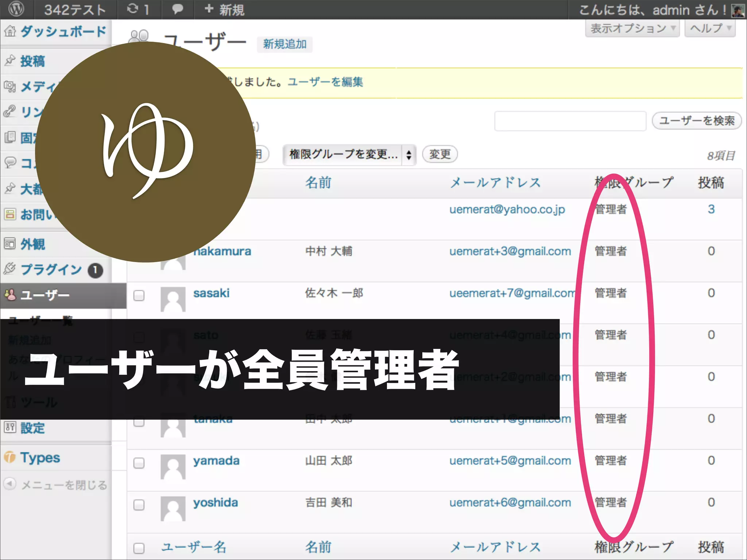Click the コメント speech bubble sidebar icon
747x560 pixels.
[x=10, y=162]
